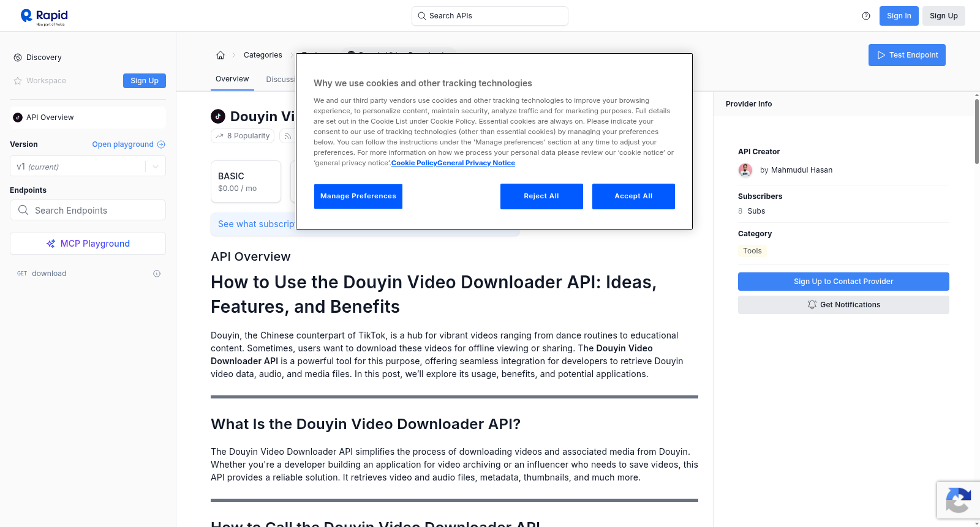This screenshot has height=527, width=980.
Task: Open the Cookie Policy link
Action: 414,163
